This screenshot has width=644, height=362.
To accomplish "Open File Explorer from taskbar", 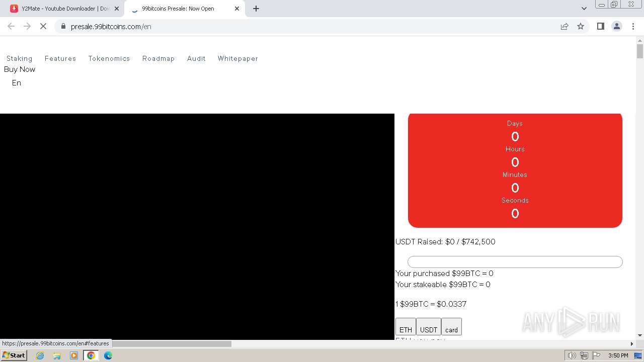I will (57, 355).
